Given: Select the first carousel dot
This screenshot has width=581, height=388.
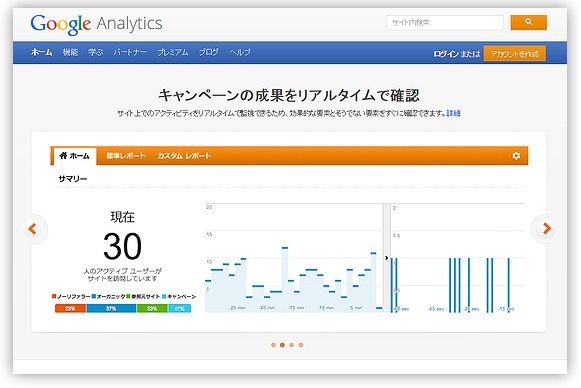Looking at the screenshot, I should 273,345.
